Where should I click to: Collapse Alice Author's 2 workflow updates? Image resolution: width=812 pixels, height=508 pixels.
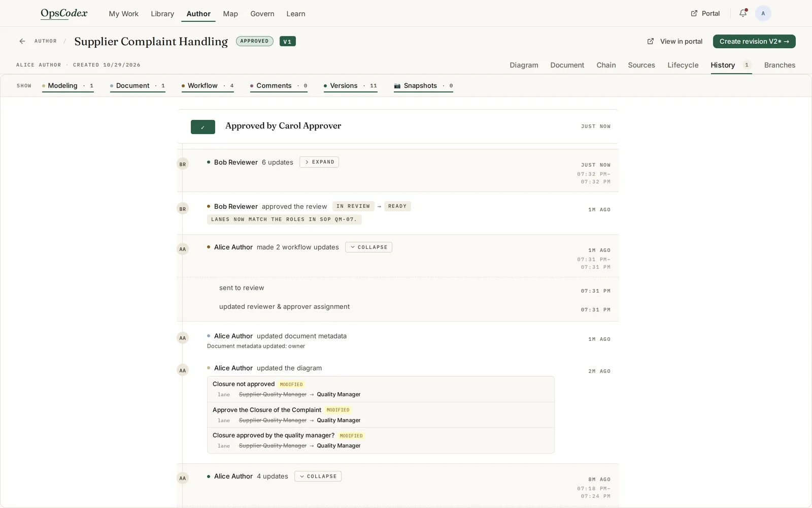tap(368, 247)
